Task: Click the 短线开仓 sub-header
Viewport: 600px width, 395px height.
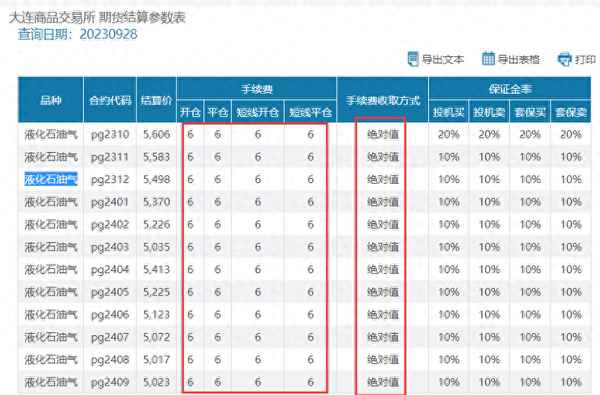Action: (258, 112)
